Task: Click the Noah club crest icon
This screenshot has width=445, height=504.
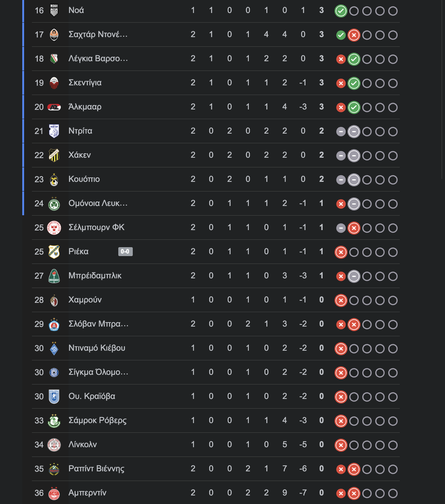Action: [54, 10]
